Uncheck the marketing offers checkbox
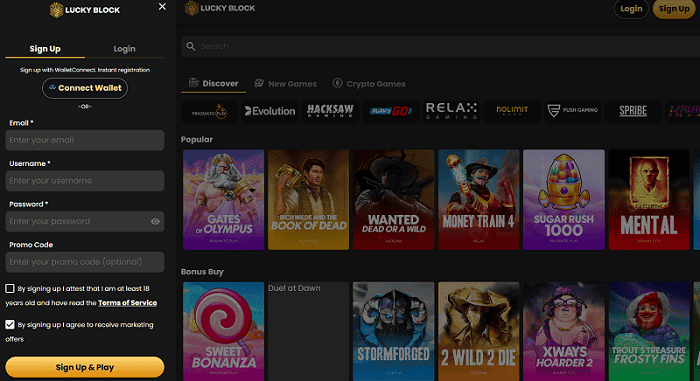Viewport: 700px width, 381px height. tap(10, 325)
